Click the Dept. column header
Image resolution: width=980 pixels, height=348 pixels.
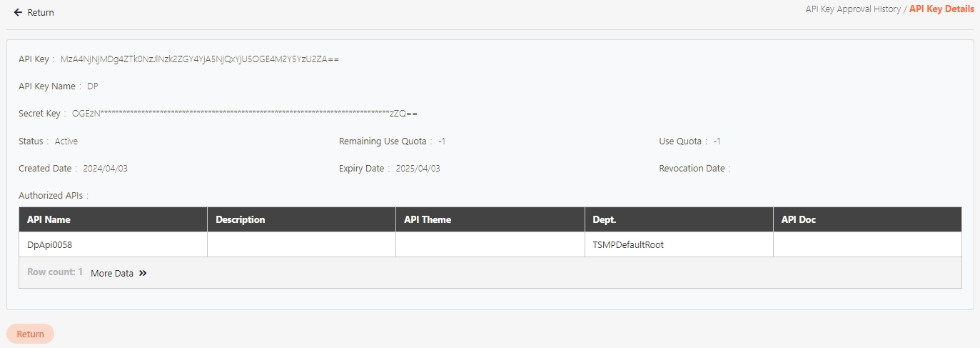[607, 219]
